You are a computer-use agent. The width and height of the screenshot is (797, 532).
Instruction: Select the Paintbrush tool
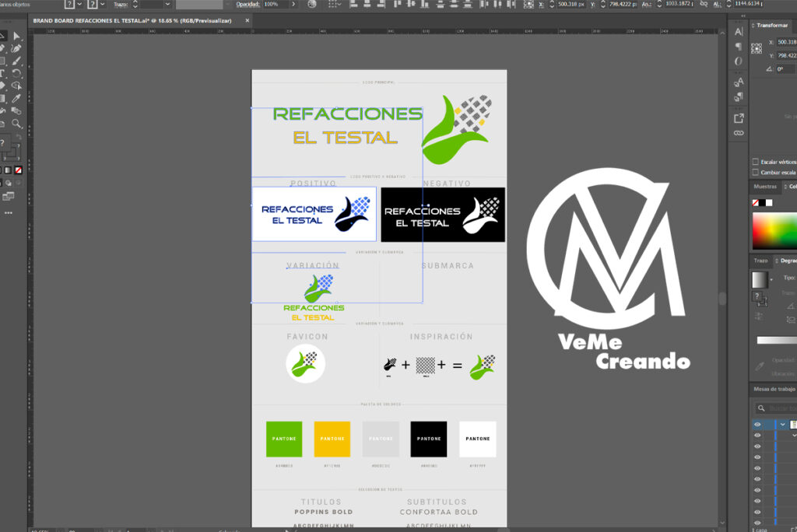click(17, 61)
